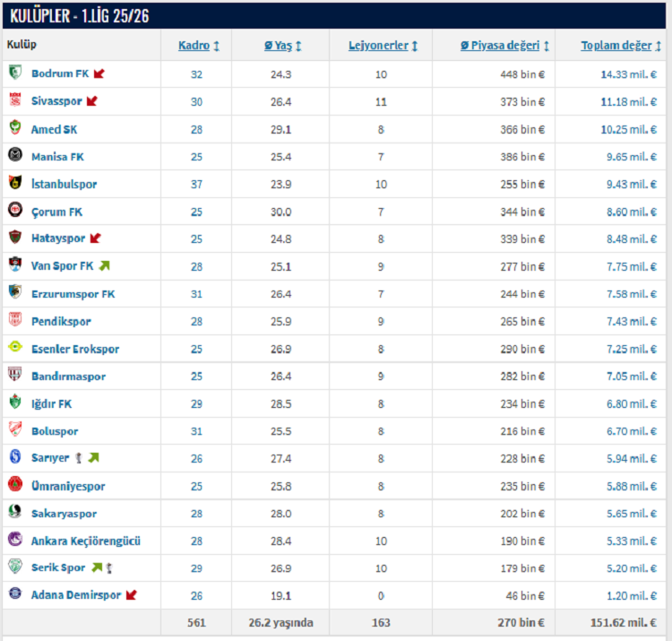Click the red relegation arrow beside Hatayspor
The width and height of the screenshot is (672, 641).
tap(95, 239)
